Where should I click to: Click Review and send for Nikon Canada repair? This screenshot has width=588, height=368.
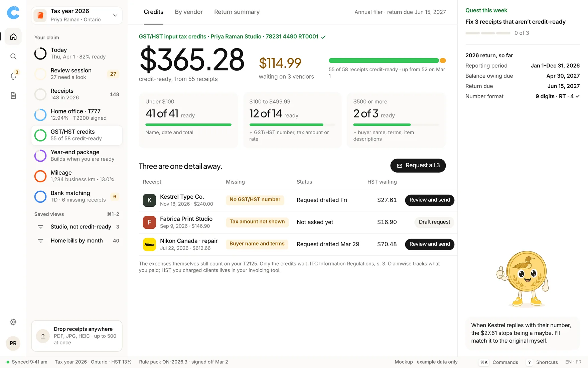coord(430,244)
